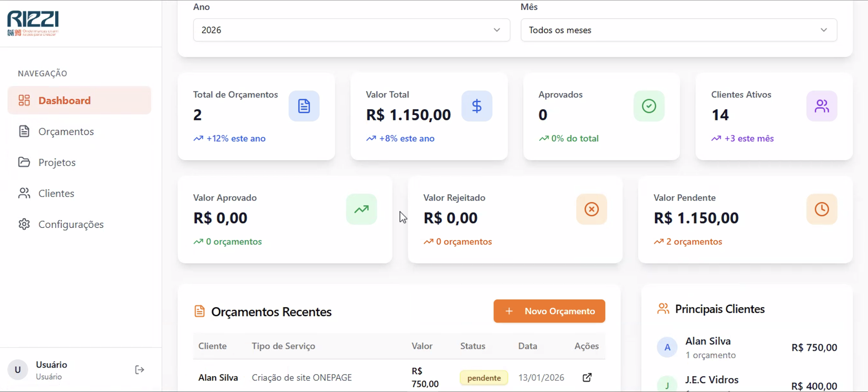868x392 pixels.
Task: Click the pendente status badge
Action: (484, 378)
